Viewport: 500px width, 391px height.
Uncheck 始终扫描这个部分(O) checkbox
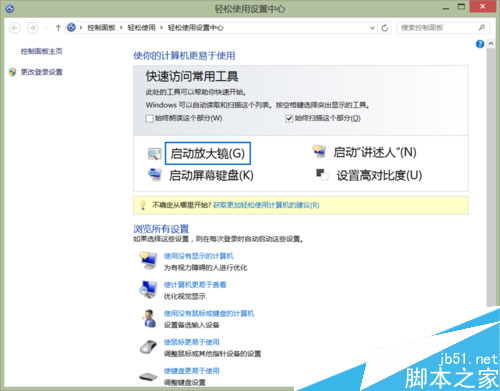289,118
